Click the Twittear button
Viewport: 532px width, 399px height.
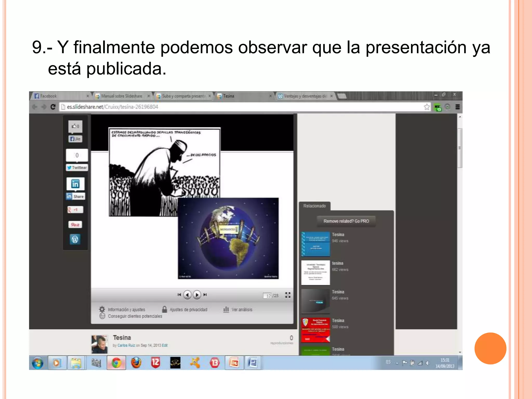(77, 168)
